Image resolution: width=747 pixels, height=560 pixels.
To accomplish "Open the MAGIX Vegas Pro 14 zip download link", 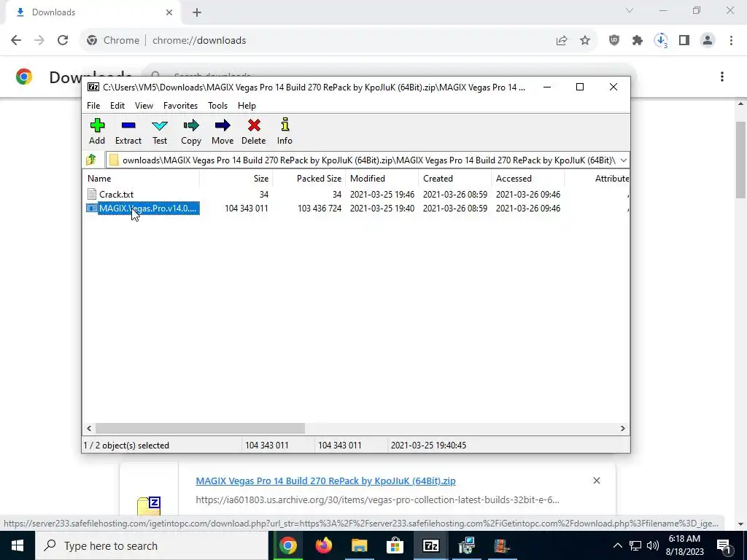I will pyautogui.click(x=325, y=481).
